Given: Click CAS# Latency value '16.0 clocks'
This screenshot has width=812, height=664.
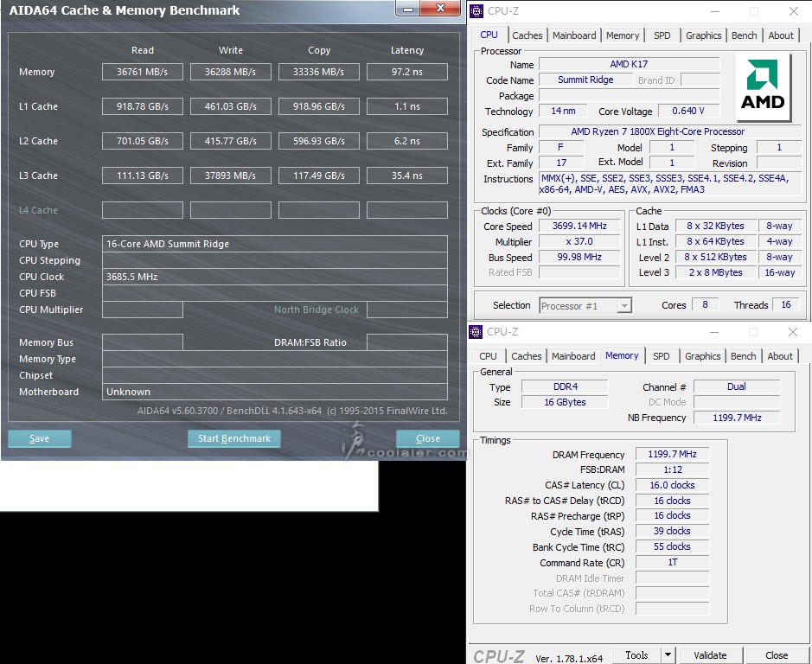Looking at the screenshot, I should [672, 485].
